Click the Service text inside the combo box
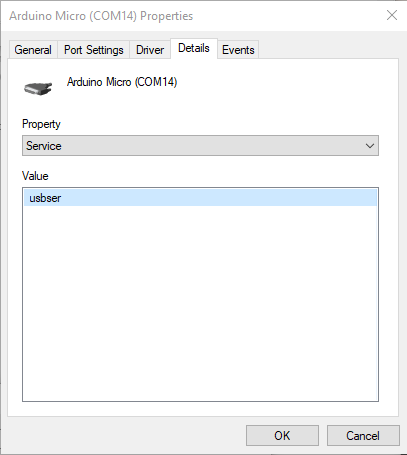Screen dimensions: 407x455 coord(44,146)
